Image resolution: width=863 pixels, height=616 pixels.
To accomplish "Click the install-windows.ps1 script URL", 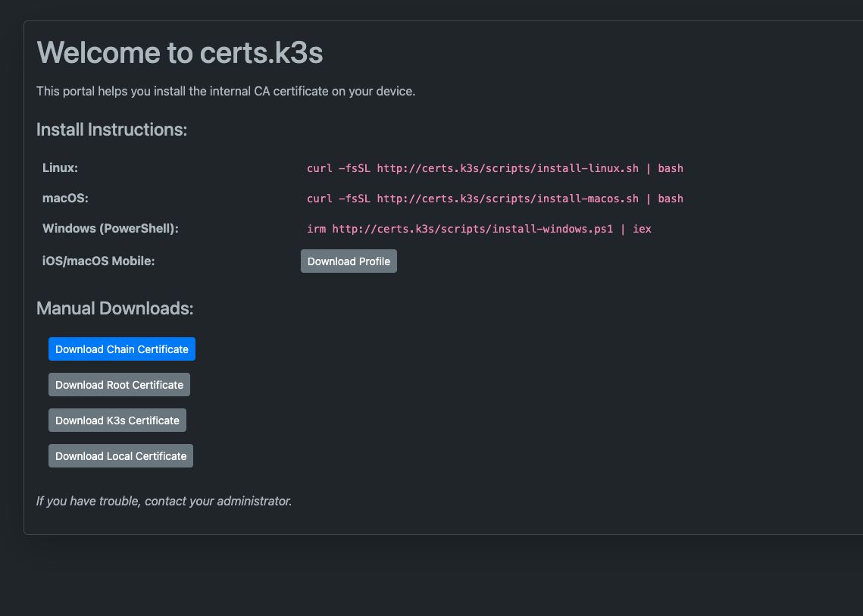I will pos(473,229).
